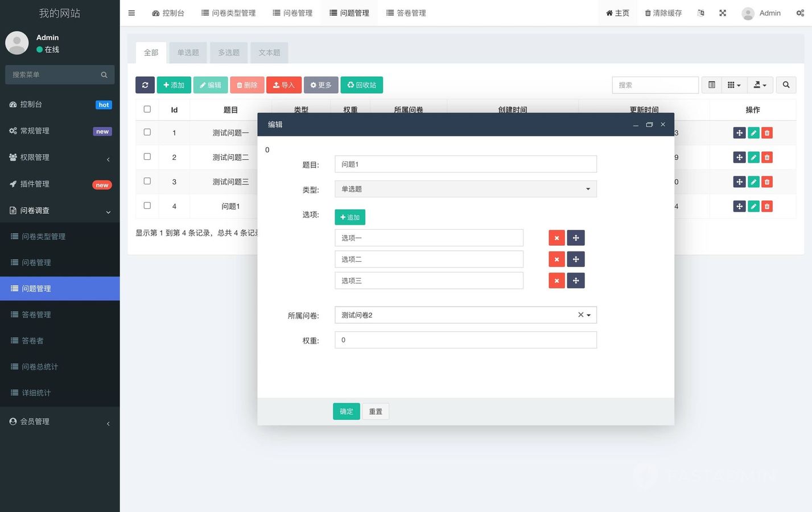
Task: Click the refresh icon in the table toolbar
Action: [145, 85]
